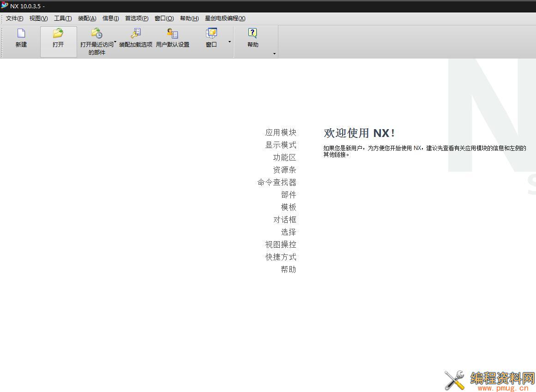536x392 pixels.
Task: Open the 帮助(H) menu
Action: [189, 18]
